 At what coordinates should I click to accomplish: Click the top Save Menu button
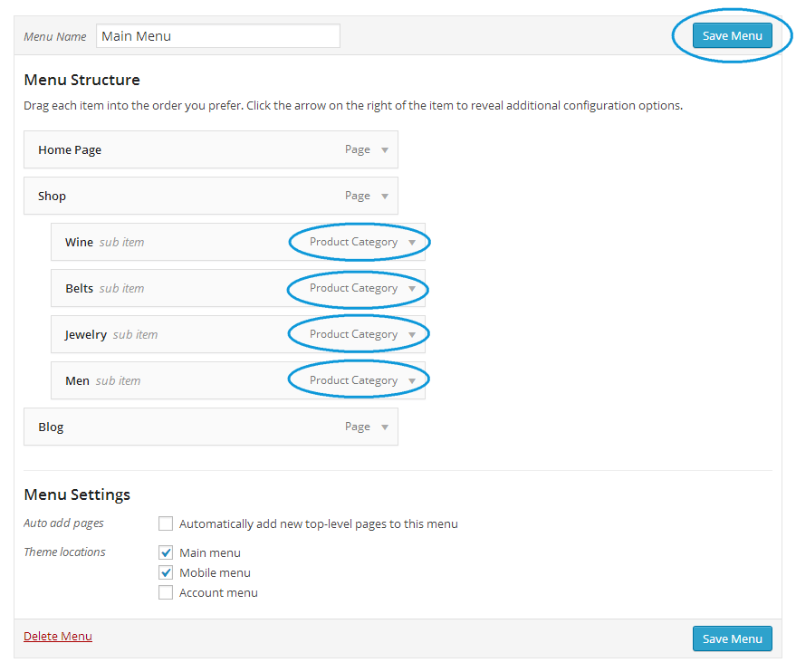732,36
